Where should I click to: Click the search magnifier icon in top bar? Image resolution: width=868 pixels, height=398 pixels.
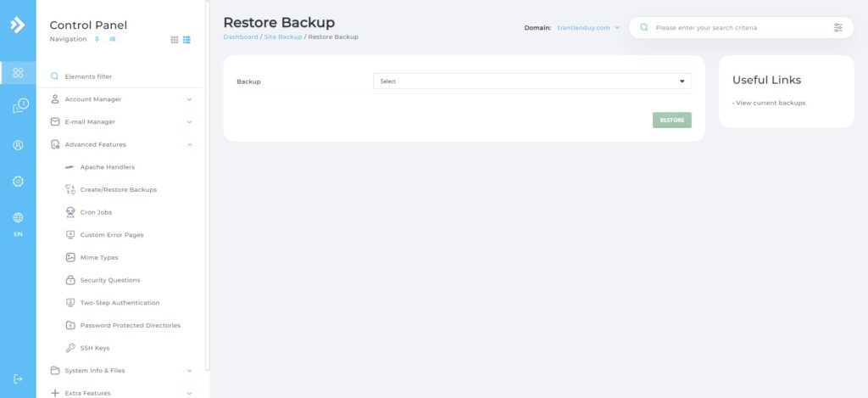click(x=644, y=27)
